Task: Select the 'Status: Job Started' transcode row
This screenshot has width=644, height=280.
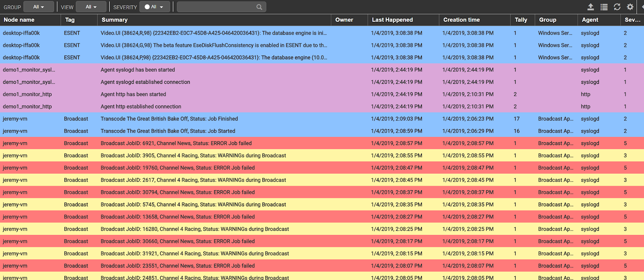Action: (x=322, y=131)
